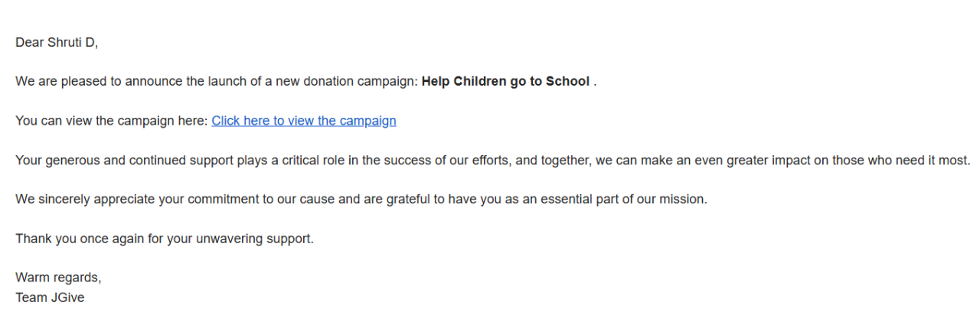This screenshot has height=312, width=980.
Task: Click the "Dear Shruti D," greeting line
Action: (x=57, y=43)
